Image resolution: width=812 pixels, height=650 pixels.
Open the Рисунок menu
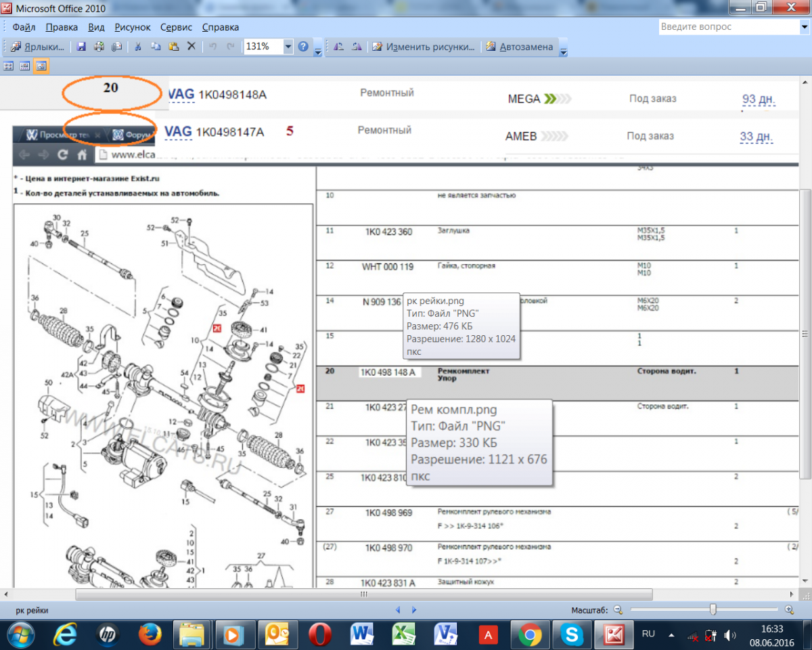(133, 27)
